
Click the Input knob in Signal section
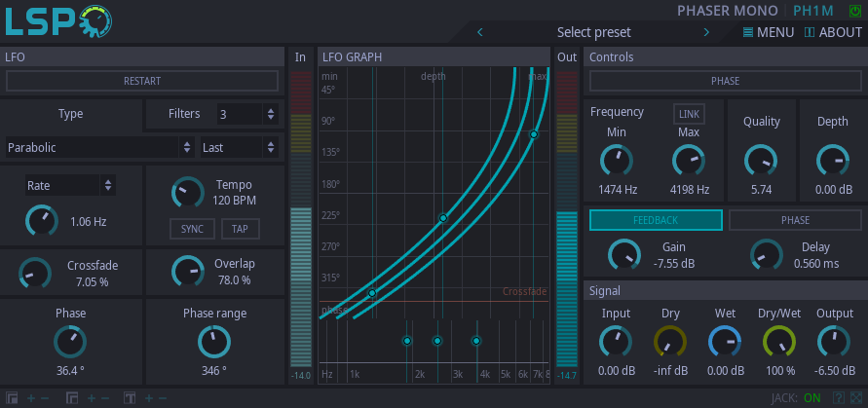click(x=616, y=341)
